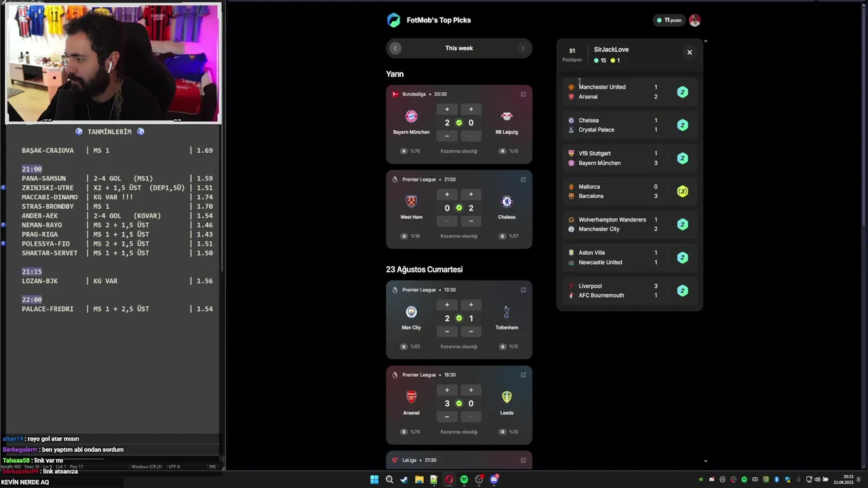The height and width of the screenshot is (488, 868).
Task: Decrease Bayern München predicted score
Action: click(447, 136)
